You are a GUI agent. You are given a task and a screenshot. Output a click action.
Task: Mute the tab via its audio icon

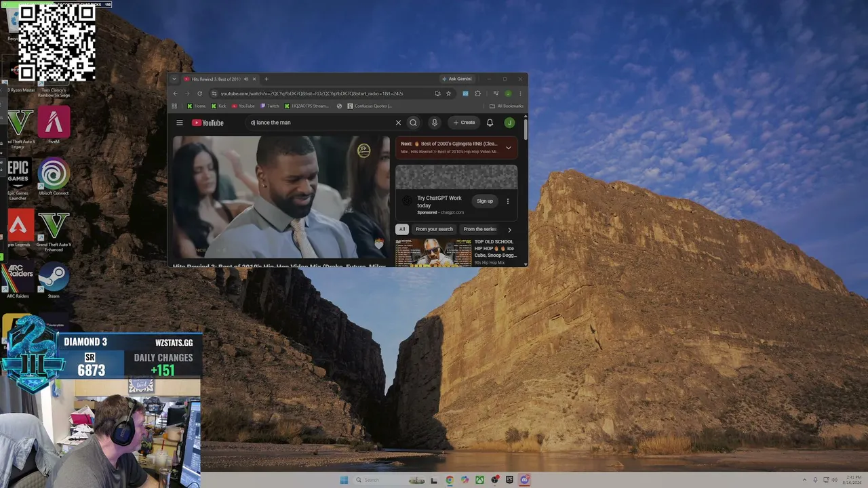point(246,79)
